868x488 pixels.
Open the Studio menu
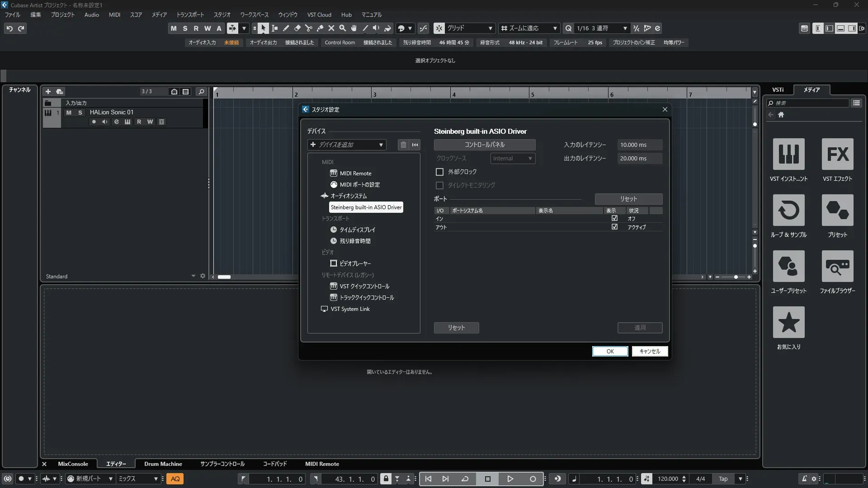222,15
